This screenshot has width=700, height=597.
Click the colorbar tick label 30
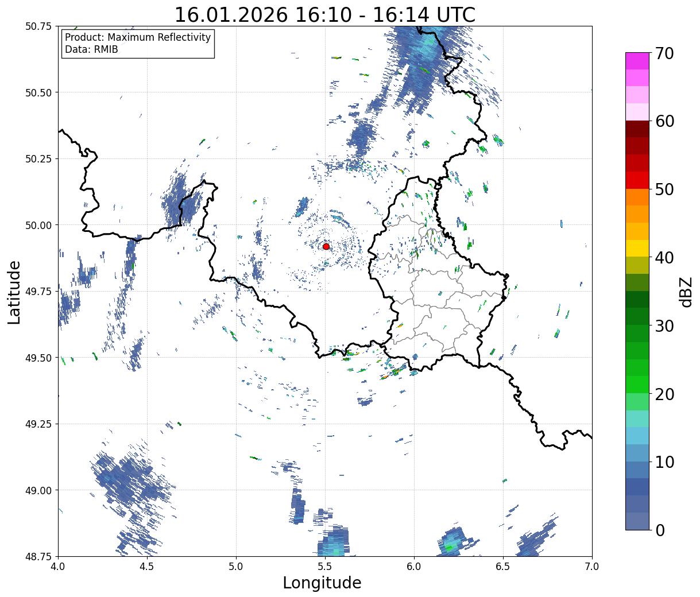tap(664, 325)
